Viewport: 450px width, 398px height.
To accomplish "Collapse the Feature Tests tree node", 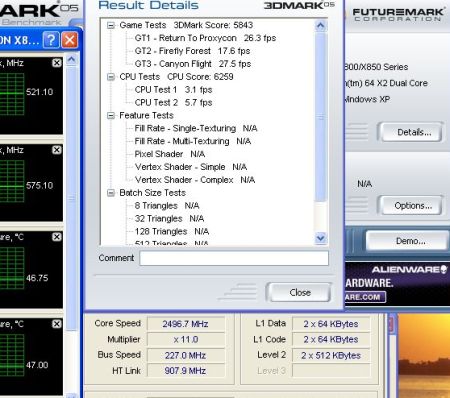I will (111, 116).
